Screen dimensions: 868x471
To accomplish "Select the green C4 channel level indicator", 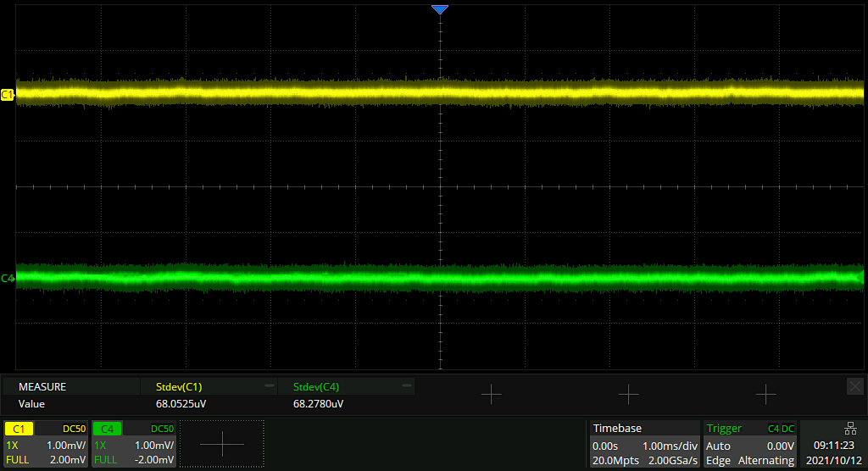I will point(8,278).
